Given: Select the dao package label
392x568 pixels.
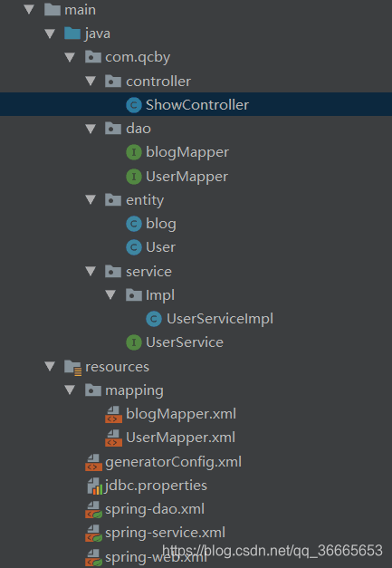Looking at the screenshot, I should tap(139, 129).
